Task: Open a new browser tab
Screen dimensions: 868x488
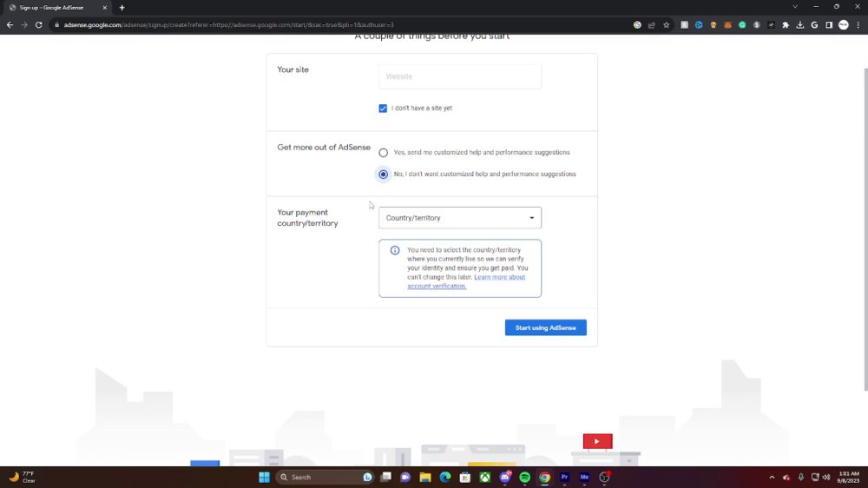Action: pyautogui.click(x=122, y=8)
